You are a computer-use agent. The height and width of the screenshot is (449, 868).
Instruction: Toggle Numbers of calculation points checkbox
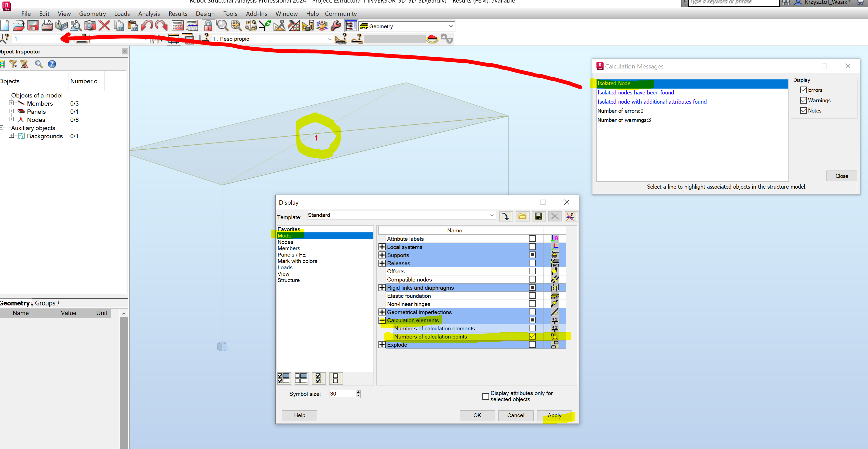click(532, 336)
